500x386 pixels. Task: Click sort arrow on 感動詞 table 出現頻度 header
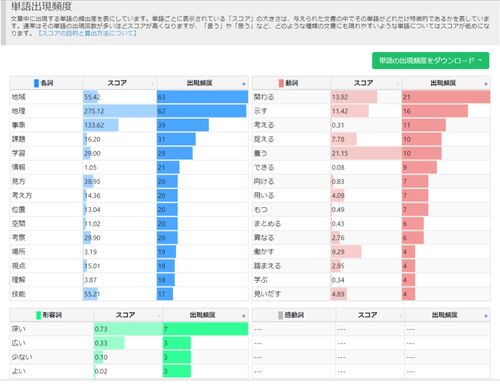486,316
